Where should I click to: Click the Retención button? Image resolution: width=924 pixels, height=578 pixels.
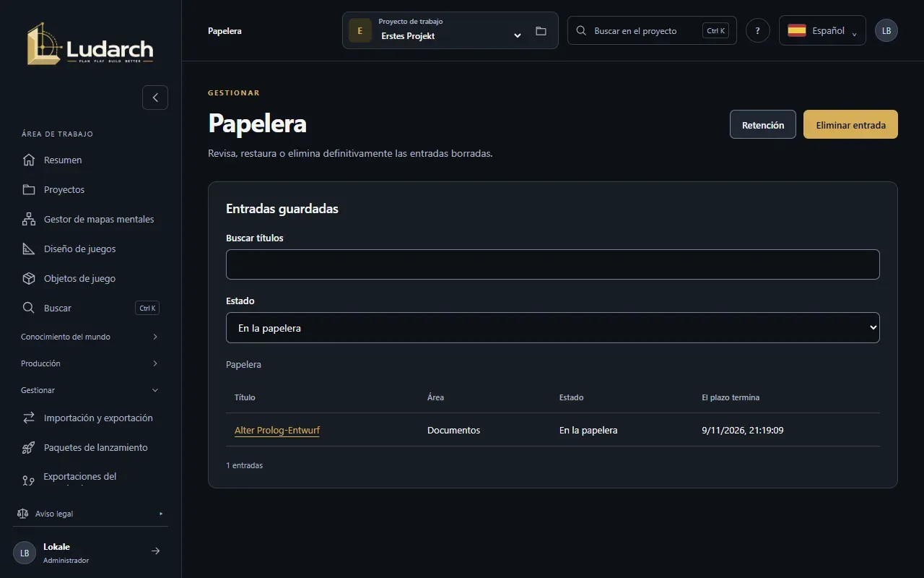[x=763, y=124]
